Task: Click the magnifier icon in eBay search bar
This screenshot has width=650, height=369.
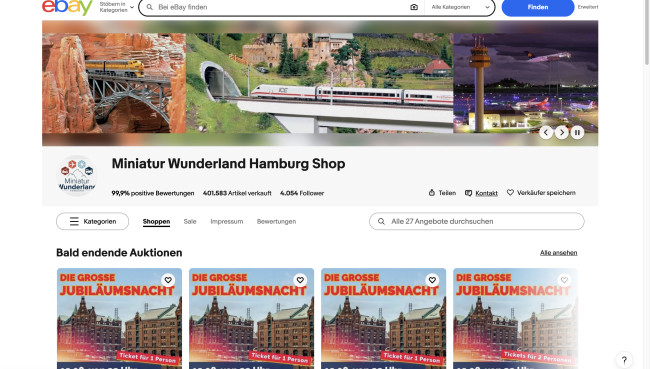Action: pos(150,7)
